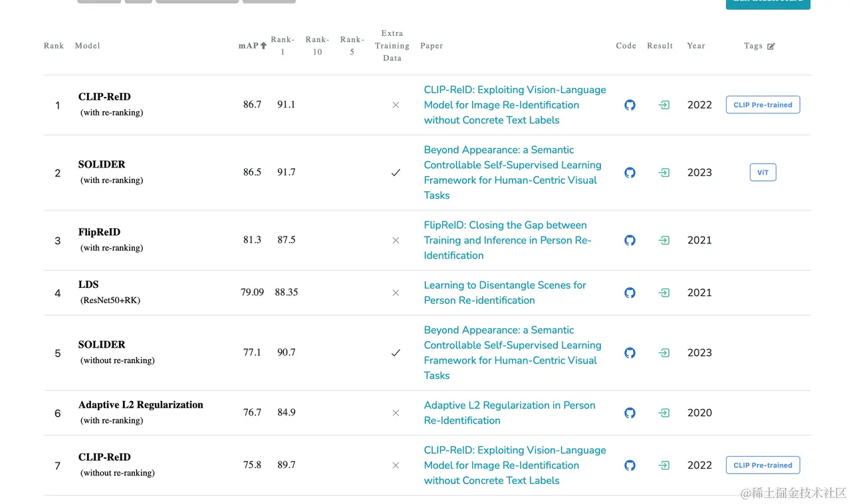This screenshot has height=504, width=851.
Task: Open Learning to Disentangle Scenes paper
Action: (505, 293)
